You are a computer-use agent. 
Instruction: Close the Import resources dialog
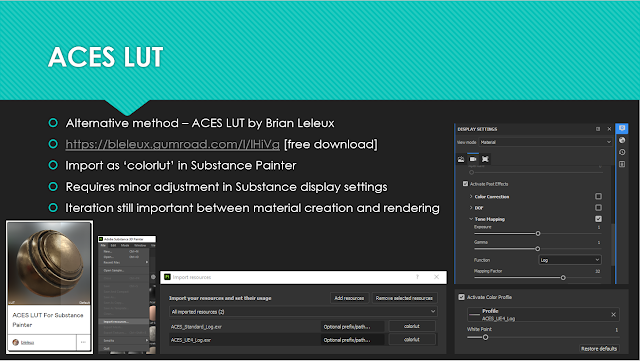436,277
